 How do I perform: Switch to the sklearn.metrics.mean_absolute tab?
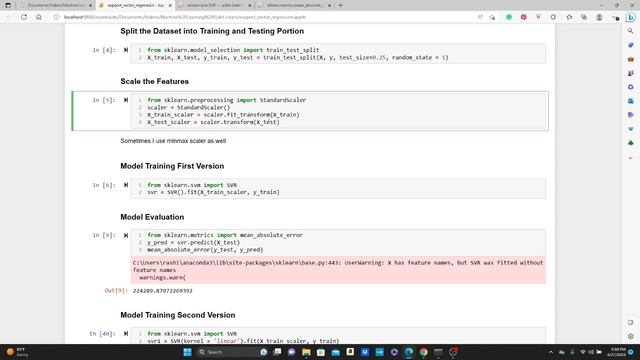click(x=294, y=5)
